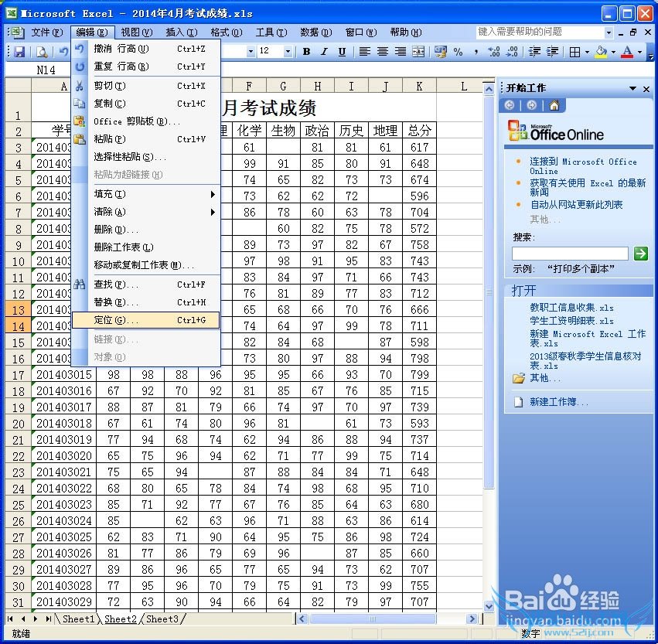Expand 填充 submenu
The image size is (658, 644).
tap(145, 194)
